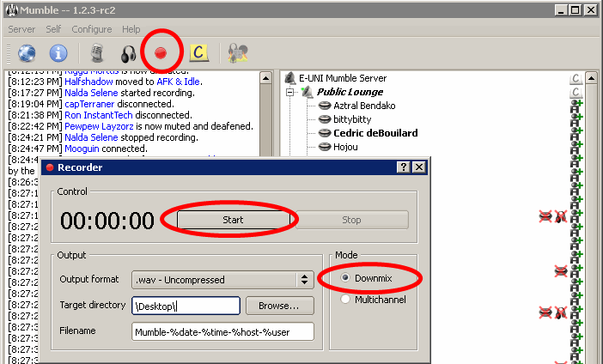603x364 pixels.
Task: Collapse the E-UNI Mumble Server tree node
Action: [x=289, y=78]
